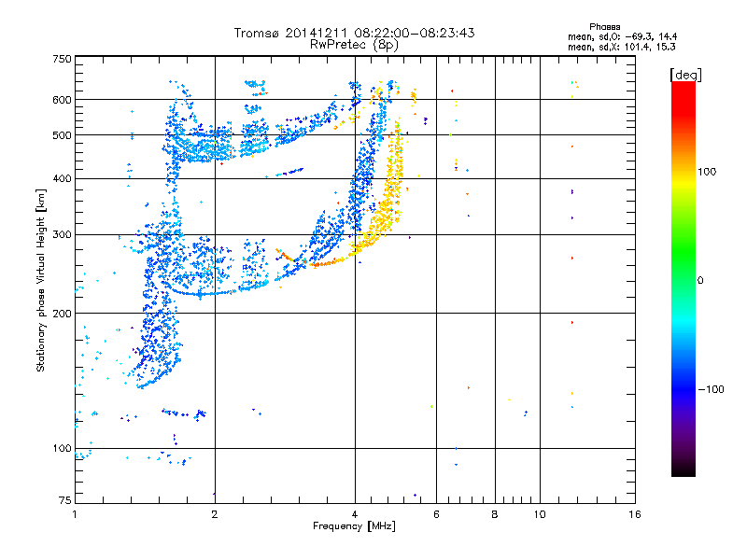Click the "2" frequency axis label
This screenshot has width=747, height=560.
[x=215, y=514]
